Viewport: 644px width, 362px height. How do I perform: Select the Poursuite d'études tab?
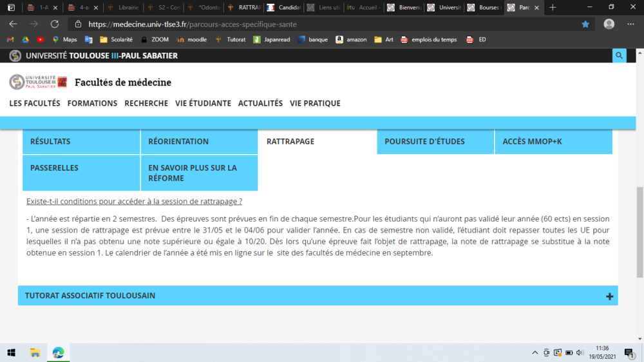pyautogui.click(x=424, y=142)
